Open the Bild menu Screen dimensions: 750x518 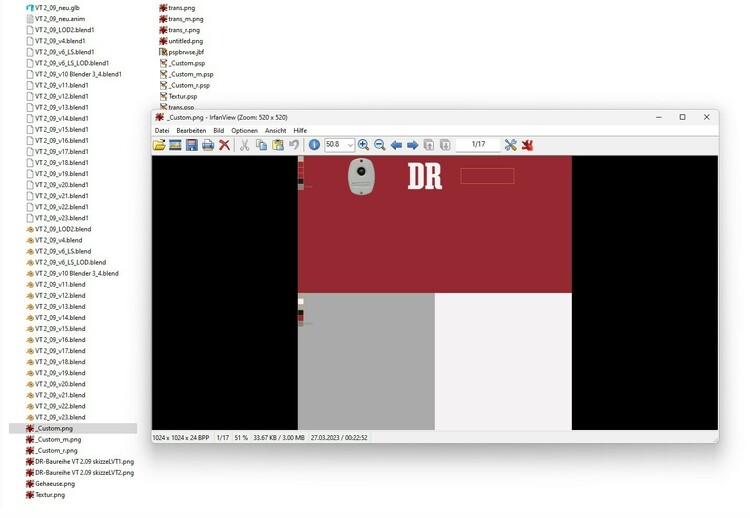point(219,131)
